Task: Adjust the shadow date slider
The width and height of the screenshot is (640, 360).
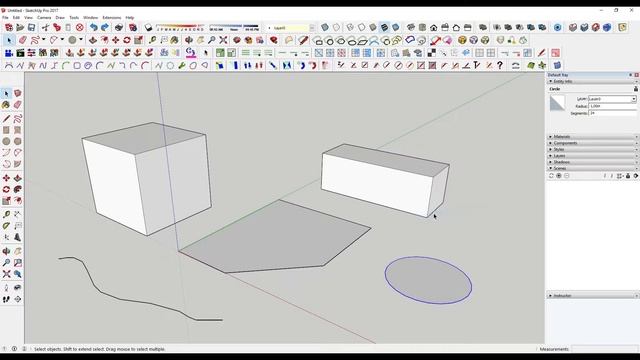Action: click(x=180, y=28)
